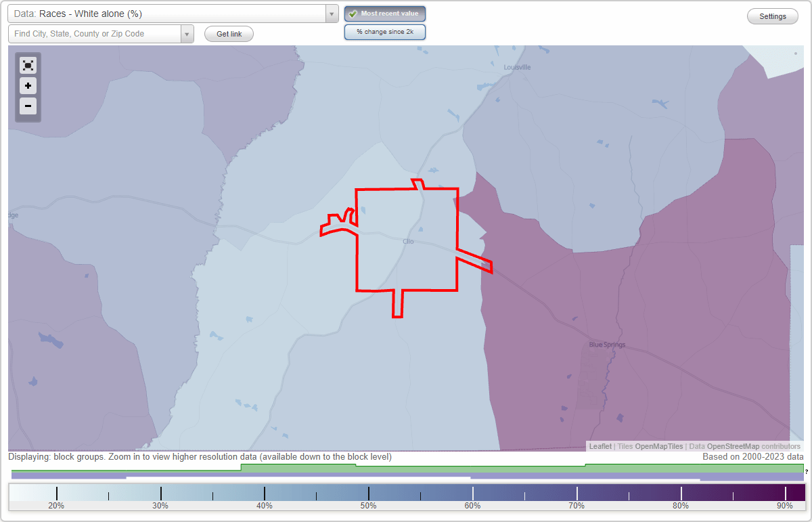
Task: Click the darkest purple end of the legend
Action: [x=795, y=492]
